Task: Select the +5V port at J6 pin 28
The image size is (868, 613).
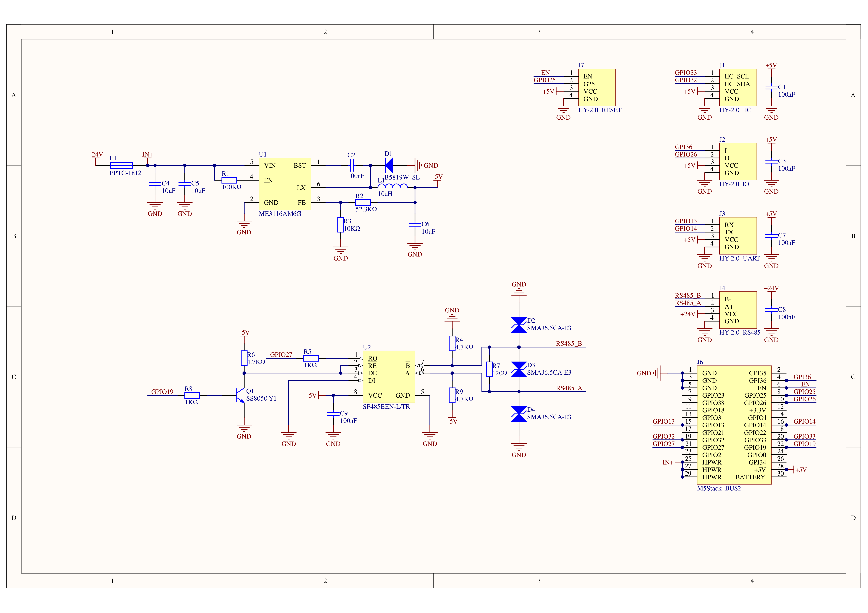Action: (797, 470)
